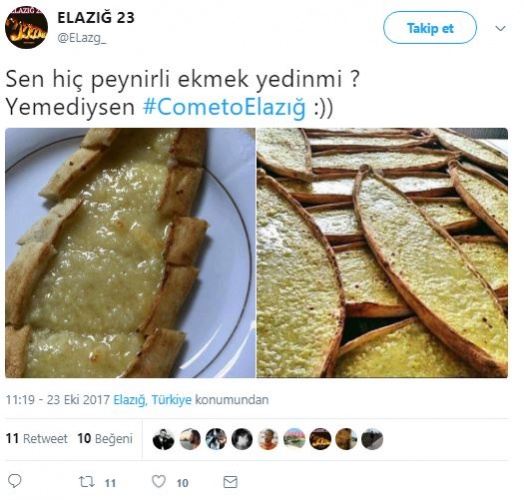Click the retweet arrows icon
The image size is (524, 500).
(x=87, y=482)
